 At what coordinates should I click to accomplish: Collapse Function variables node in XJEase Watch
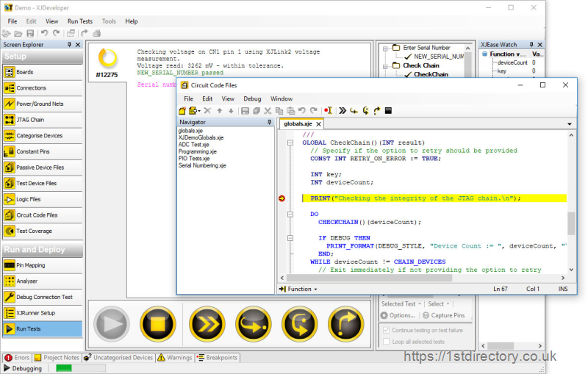(485, 54)
